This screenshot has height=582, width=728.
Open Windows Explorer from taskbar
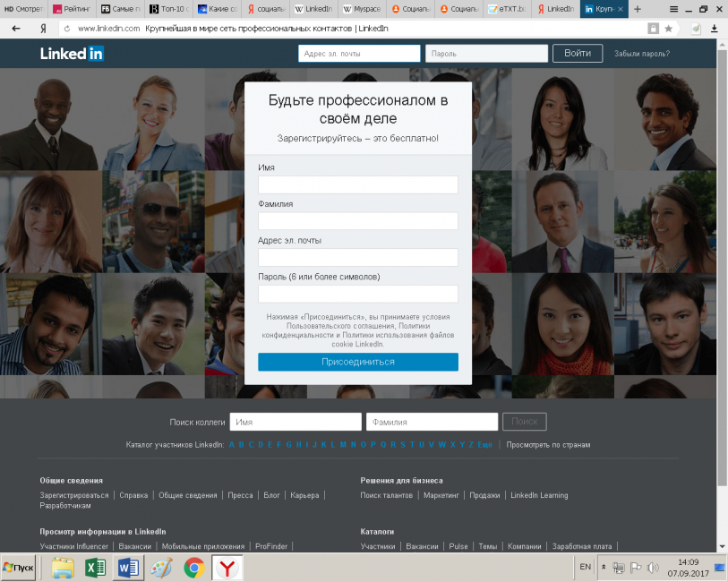tap(63, 568)
